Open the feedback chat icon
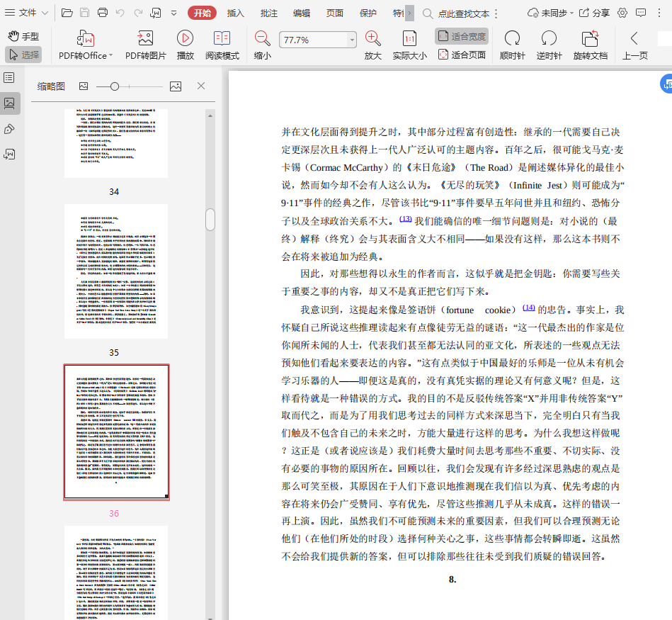The image size is (672, 620). tap(641, 13)
